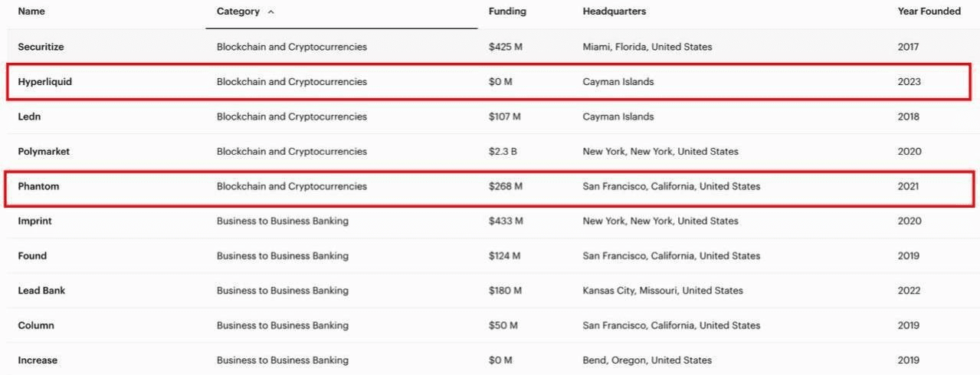Sort by the Funding column header
This screenshot has width=980, height=375.
point(507,12)
